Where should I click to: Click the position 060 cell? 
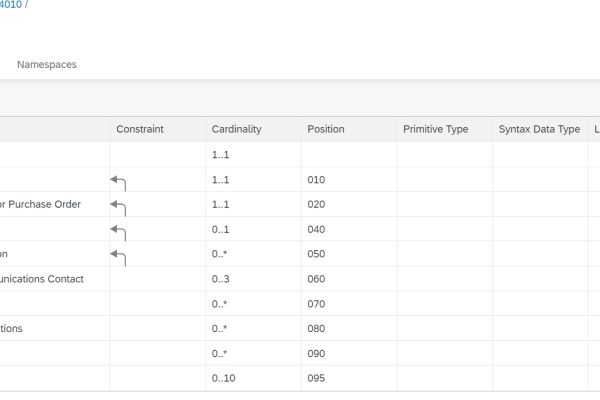[317, 279]
